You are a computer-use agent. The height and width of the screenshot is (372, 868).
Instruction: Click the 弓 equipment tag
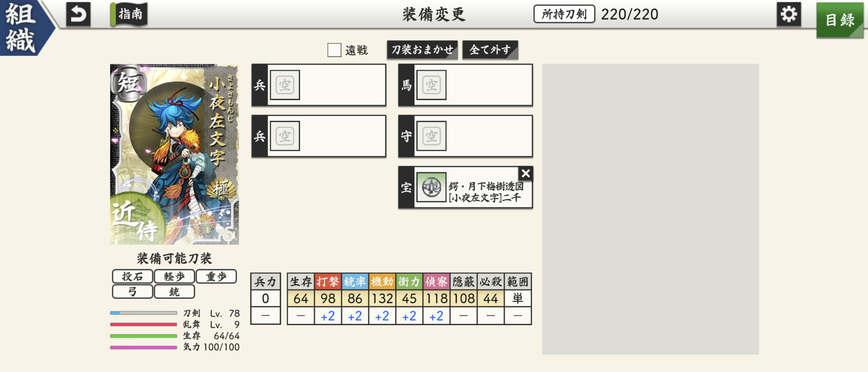(x=132, y=291)
